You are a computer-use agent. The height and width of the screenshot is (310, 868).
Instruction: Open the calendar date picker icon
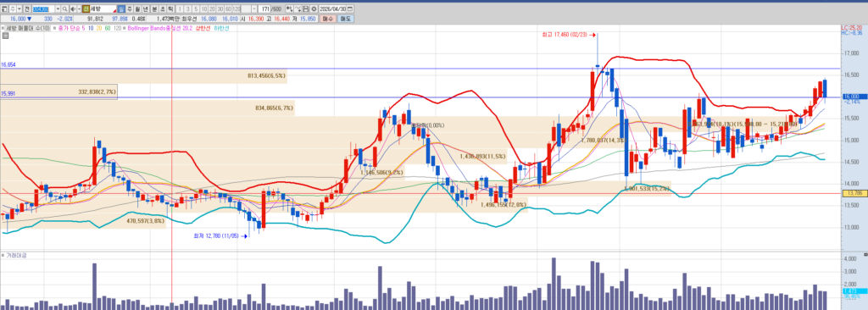pyautogui.click(x=350, y=9)
